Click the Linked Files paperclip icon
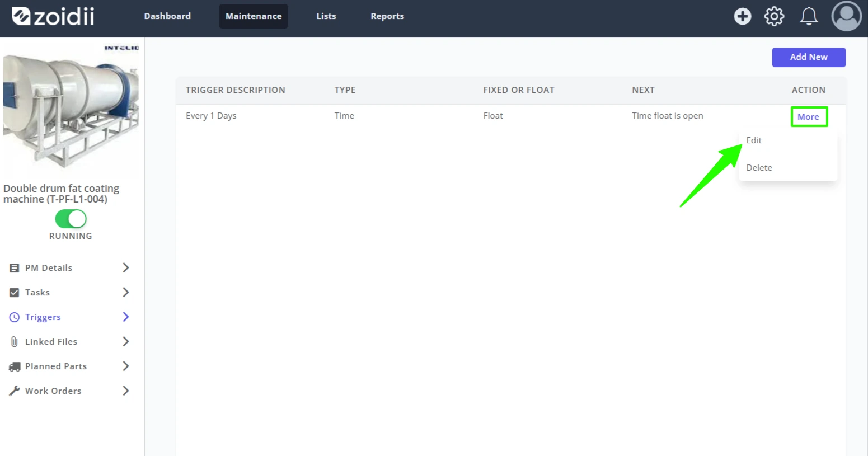 (x=15, y=342)
